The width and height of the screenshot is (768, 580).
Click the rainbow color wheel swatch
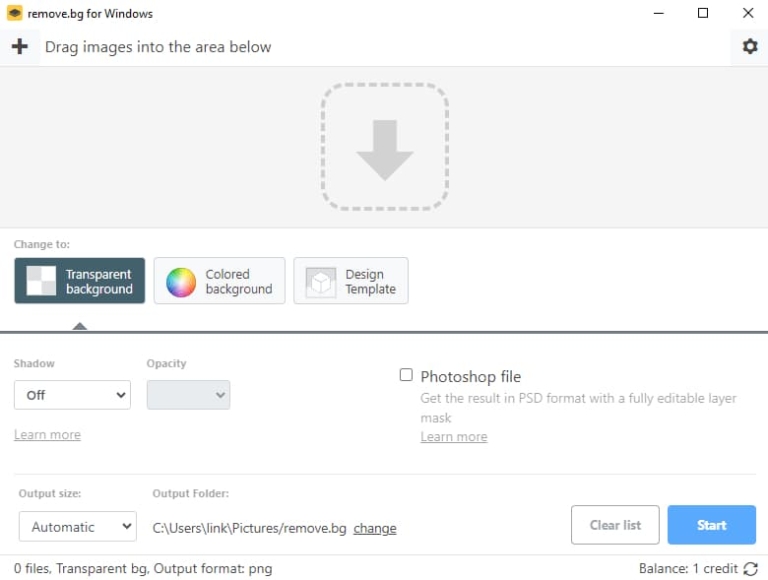[181, 282]
